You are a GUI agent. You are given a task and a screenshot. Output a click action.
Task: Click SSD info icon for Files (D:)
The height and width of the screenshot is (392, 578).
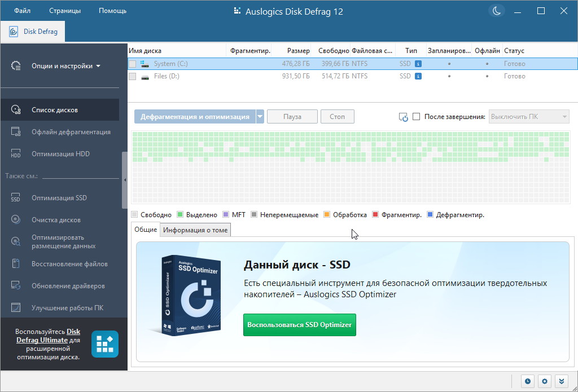pyautogui.click(x=418, y=76)
